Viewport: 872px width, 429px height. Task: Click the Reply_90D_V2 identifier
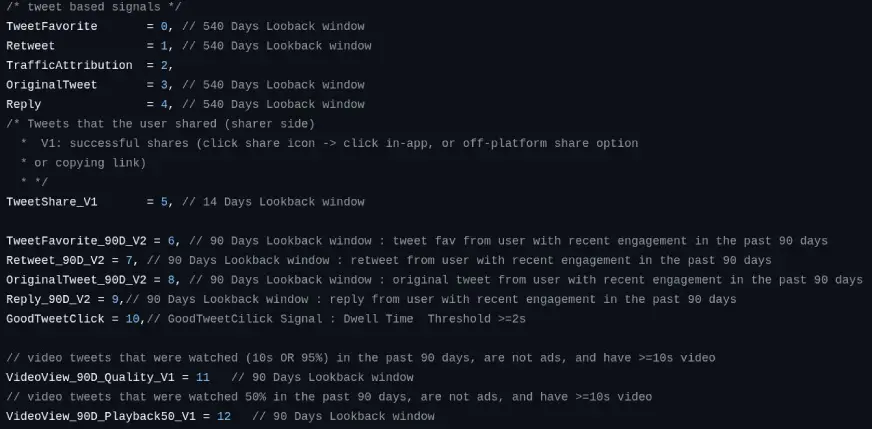pyautogui.click(x=48, y=299)
